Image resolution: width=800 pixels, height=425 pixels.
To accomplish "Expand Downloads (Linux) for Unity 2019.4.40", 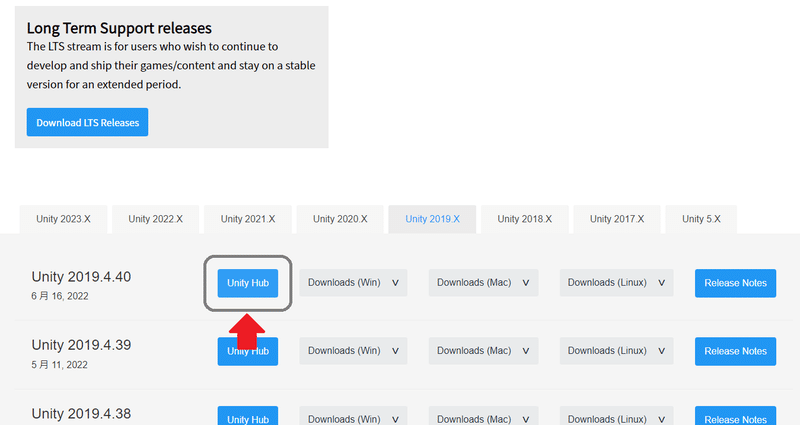I will (616, 283).
